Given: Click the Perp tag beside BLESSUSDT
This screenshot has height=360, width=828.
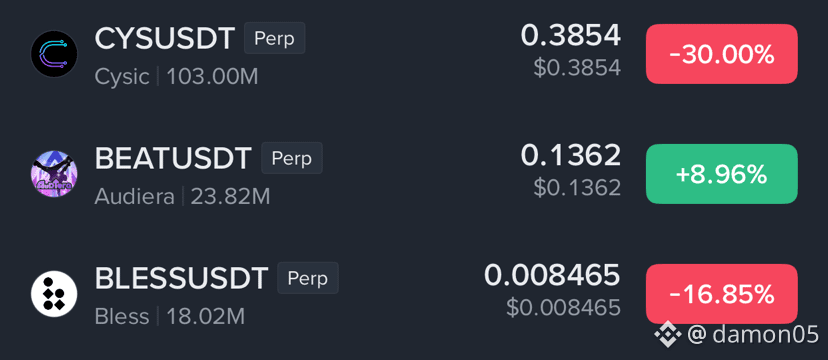Looking at the screenshot, I should pos(308,278).
